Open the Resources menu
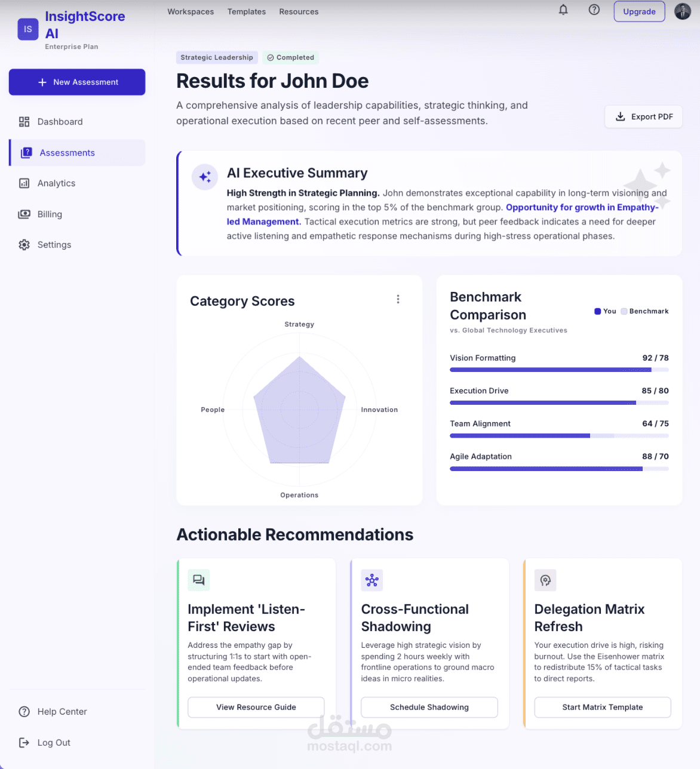This screenshot has height=769, width=700. point(299,11)
